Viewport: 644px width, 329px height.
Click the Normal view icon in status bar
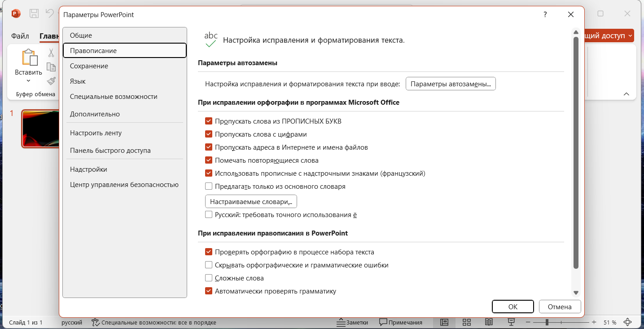pos(445,322)
